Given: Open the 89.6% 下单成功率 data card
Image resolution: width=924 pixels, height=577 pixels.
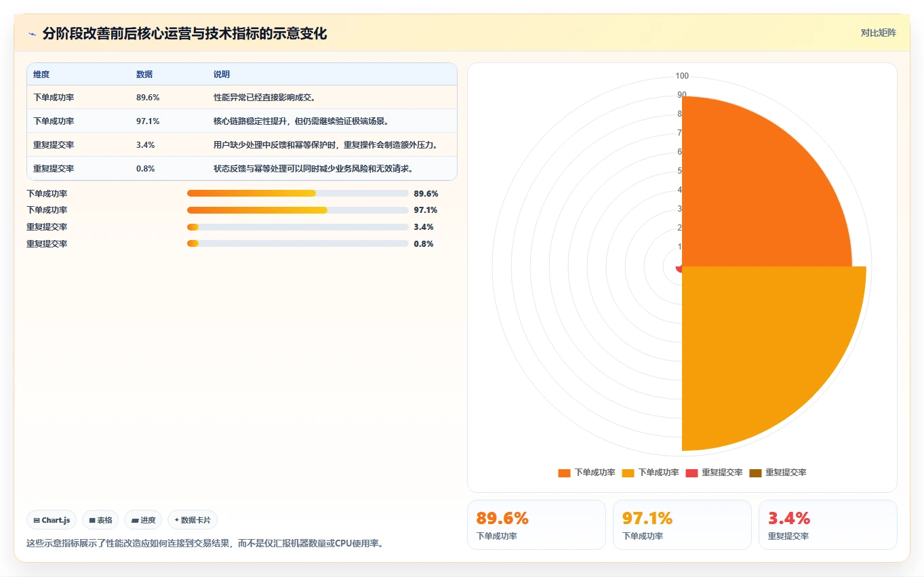Looking at the screenshot, I should (536, 525).
